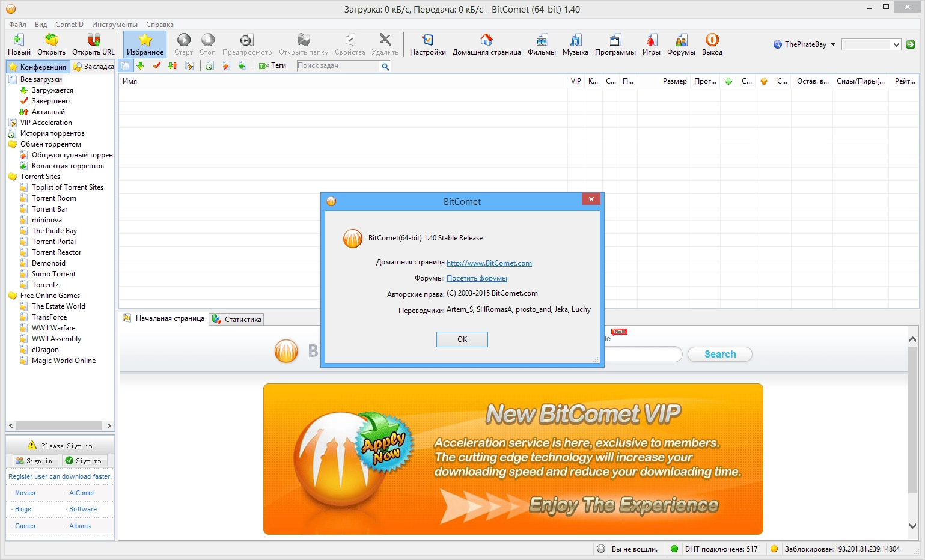
Task: Click the Музыка toolbar icon
Action: pos(575,44)
